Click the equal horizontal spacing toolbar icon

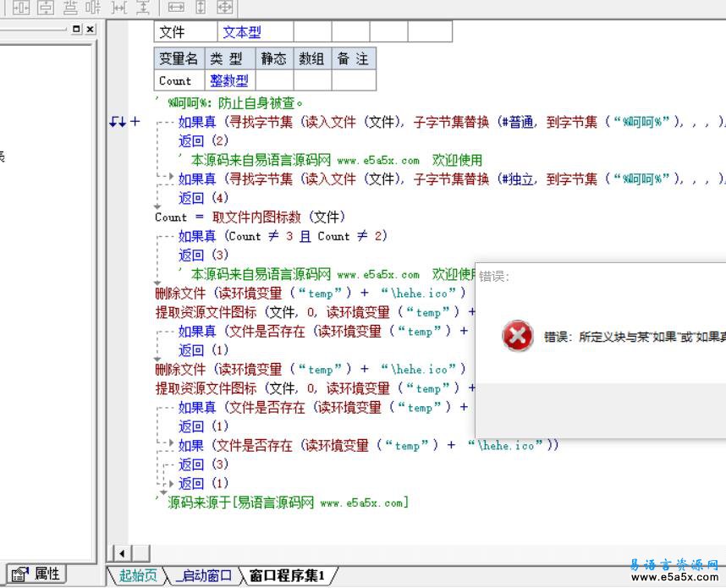tap(119, 8)
